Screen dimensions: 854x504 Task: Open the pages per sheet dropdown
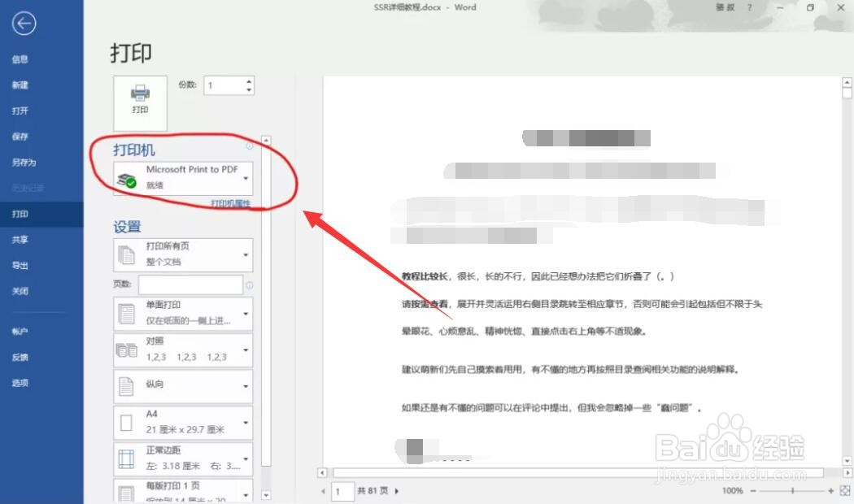point(183,491)
